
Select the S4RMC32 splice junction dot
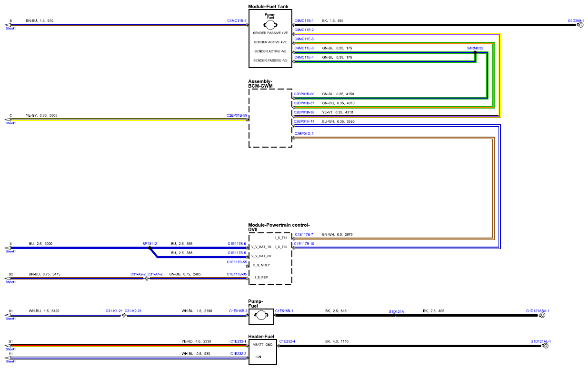(475, 52)
